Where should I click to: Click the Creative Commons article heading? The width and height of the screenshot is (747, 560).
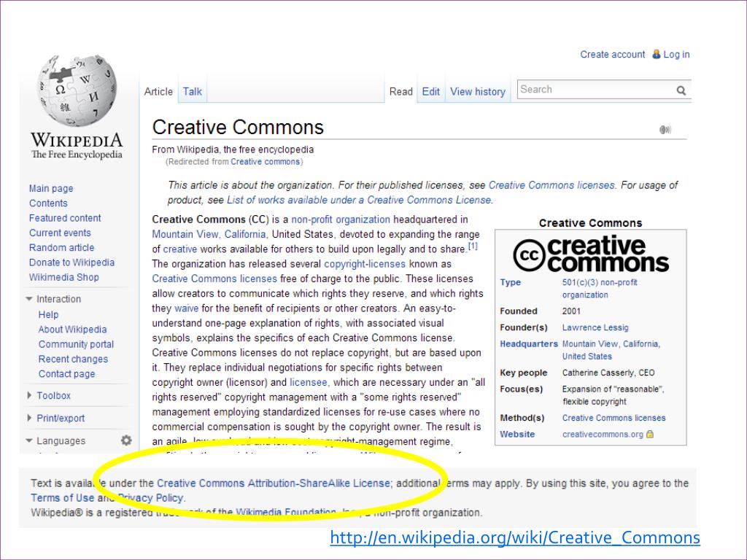pyautogui.click(x=238, y=127)
